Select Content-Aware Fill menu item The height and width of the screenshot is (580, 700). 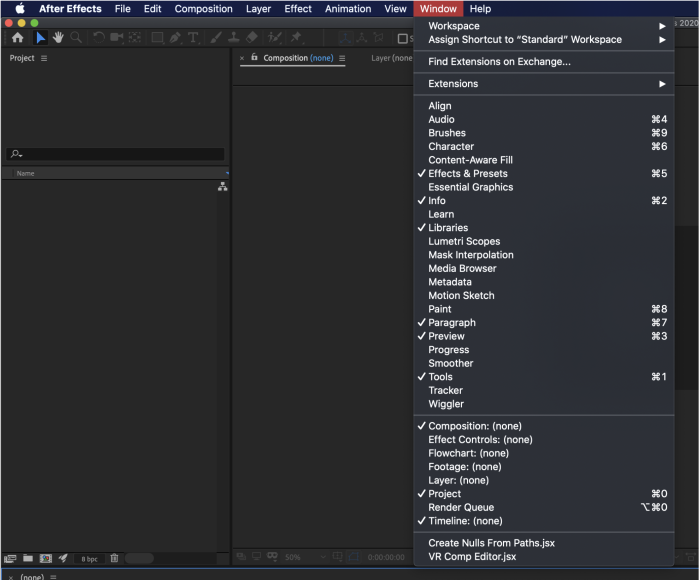click(x=544, y=160)
